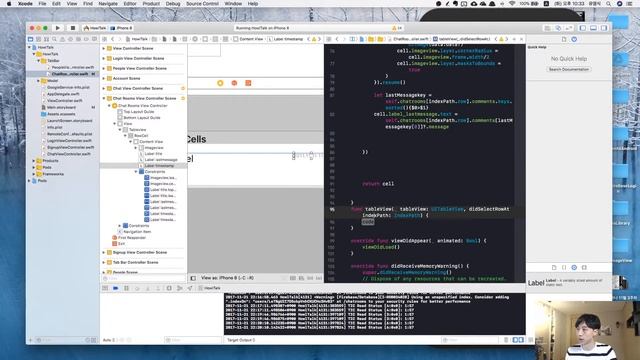Choose iPhone 8 run destination
This screenshot has width=640, height=360.
pos(121,28)
